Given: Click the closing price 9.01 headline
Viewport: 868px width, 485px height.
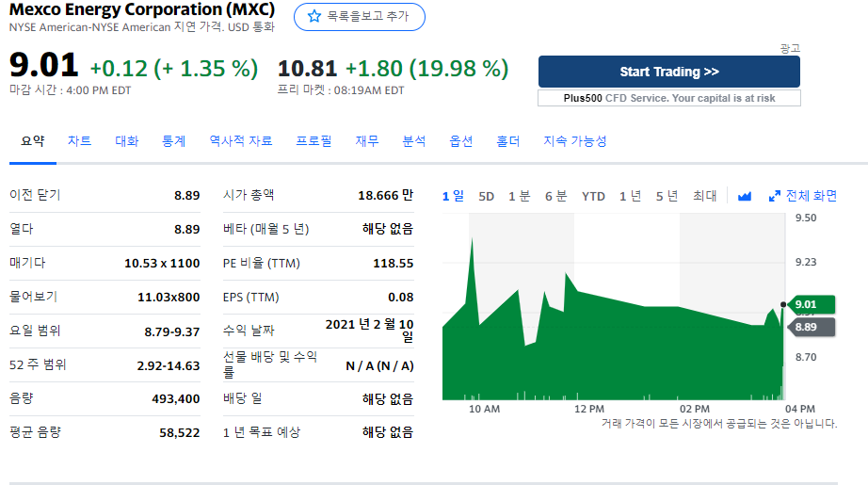Looking at the screenshot, I should pyautogui.click(x=43, y=65).
